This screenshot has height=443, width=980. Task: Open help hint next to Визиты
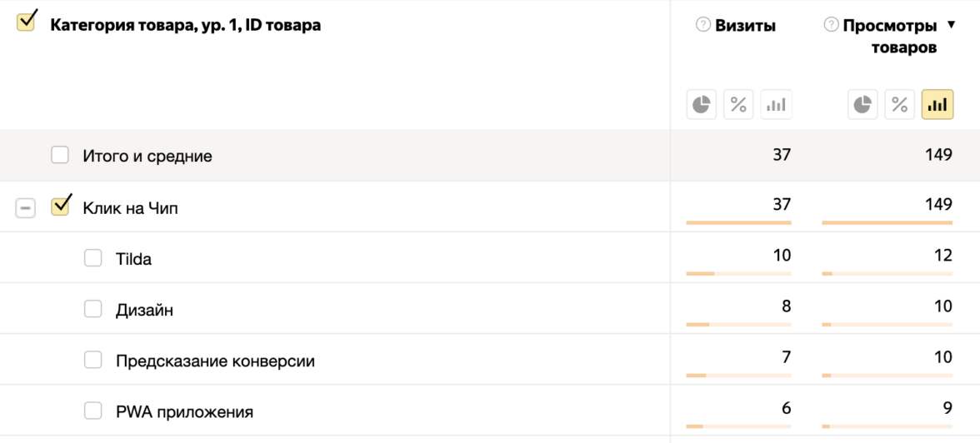703,26
